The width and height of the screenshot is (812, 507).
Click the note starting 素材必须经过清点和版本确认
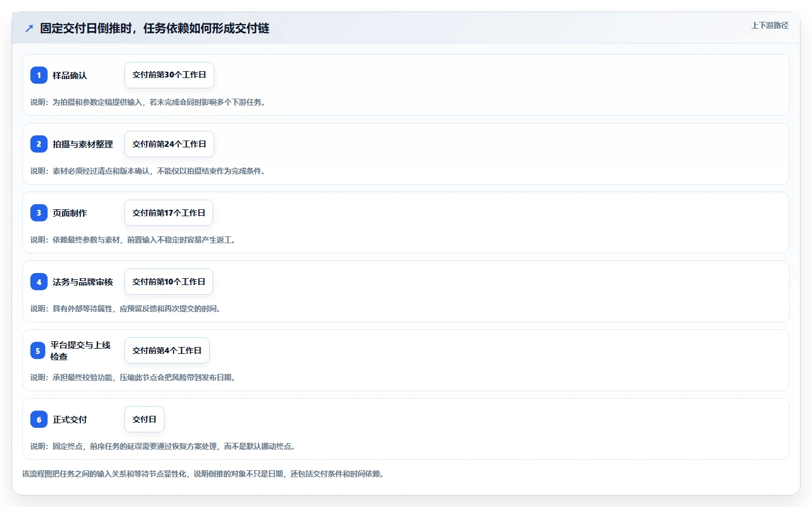coord(148,171)
